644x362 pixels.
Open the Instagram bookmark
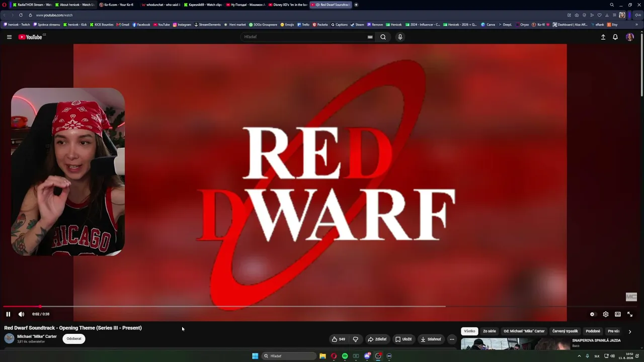pos(182,25)
